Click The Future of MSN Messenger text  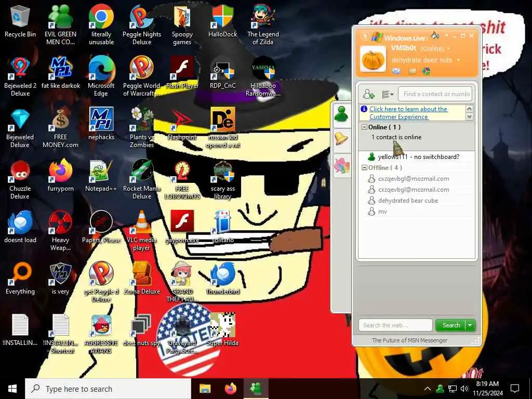point(409,340)
